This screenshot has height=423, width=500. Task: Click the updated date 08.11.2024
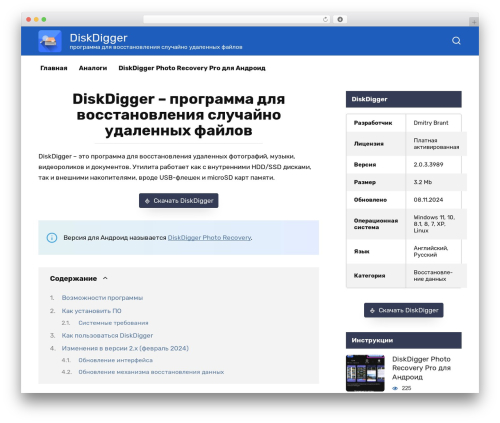pos(428,200)
